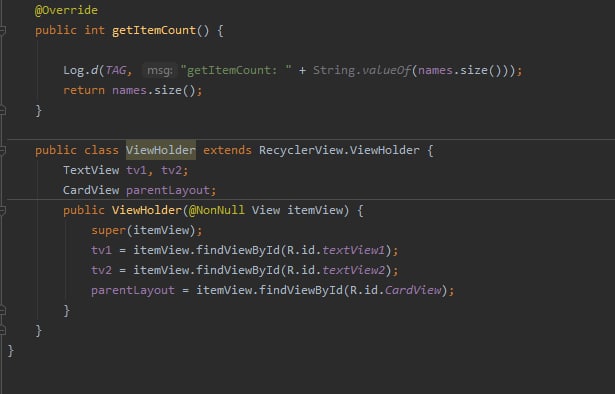Viewport: 615px width, 394px height.
Task: Click findViewById on the tv2 line
Action: 238,270
